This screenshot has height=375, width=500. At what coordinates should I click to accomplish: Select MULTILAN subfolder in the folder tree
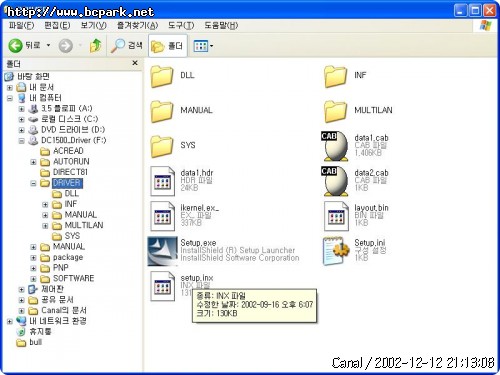84,226
